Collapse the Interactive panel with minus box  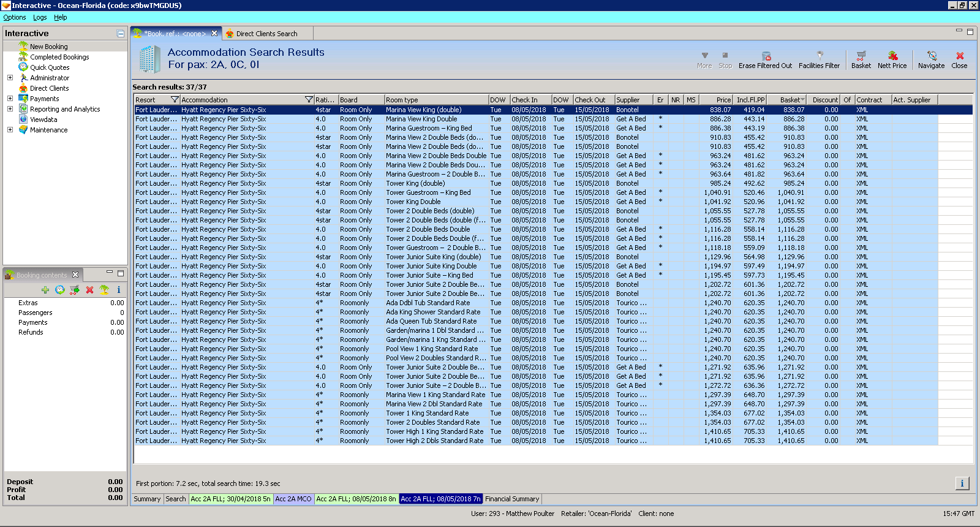121,34
